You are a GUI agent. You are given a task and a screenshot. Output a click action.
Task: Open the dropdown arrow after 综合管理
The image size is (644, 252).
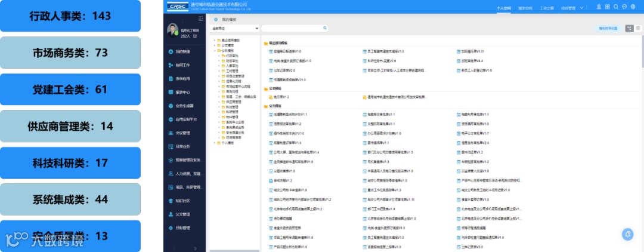(583, 7)
